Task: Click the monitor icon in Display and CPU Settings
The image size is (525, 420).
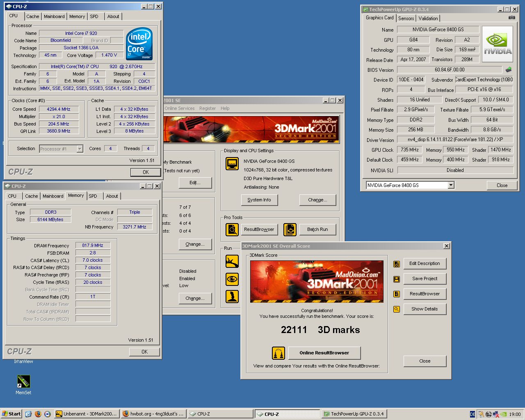Action: 232,164
